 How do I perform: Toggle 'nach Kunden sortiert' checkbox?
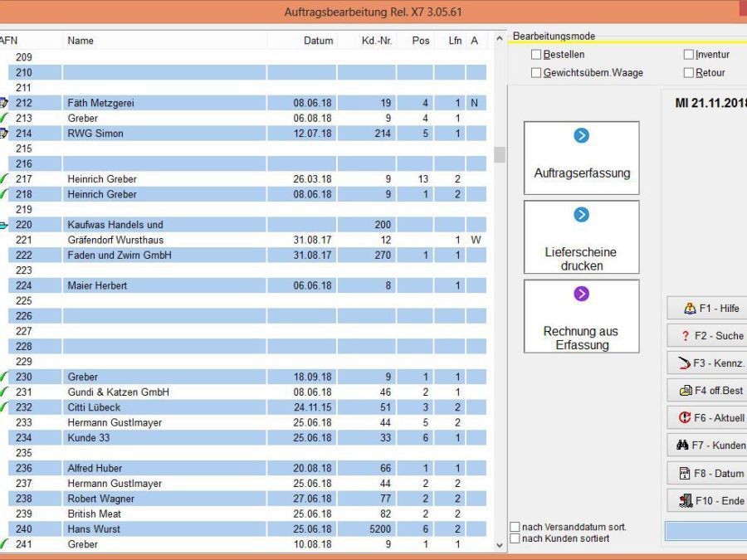tap(515, 538)
